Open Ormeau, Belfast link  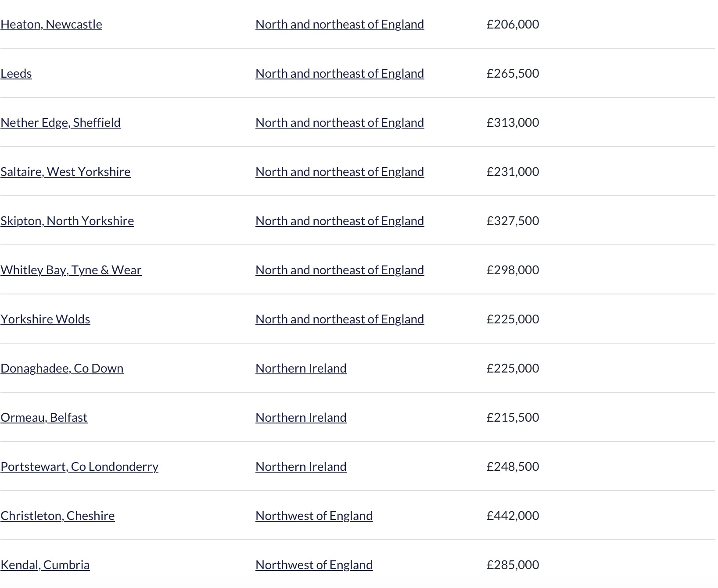(44, 417)
